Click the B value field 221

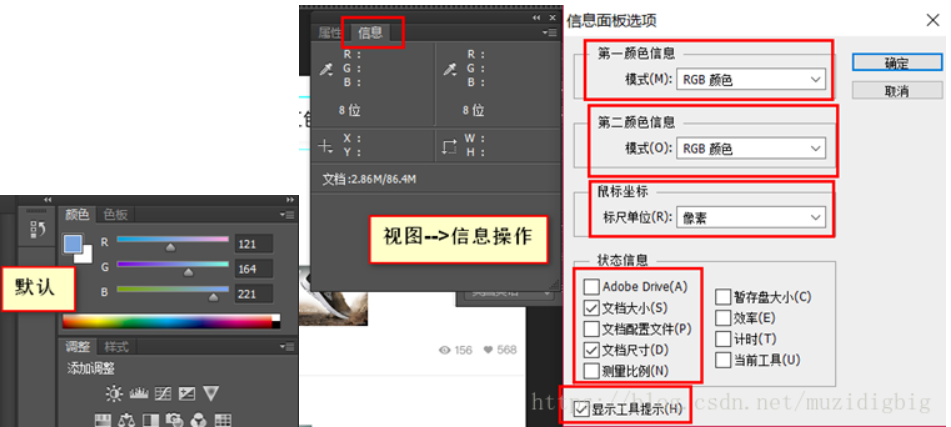[254, 294]
